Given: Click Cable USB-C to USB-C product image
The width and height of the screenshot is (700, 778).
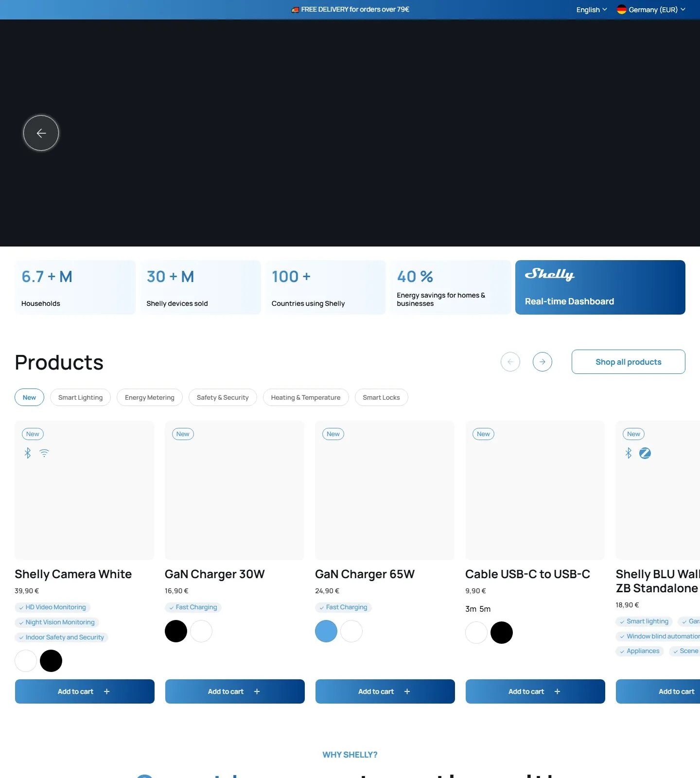Looking at the screenshot, I should 535,490.
